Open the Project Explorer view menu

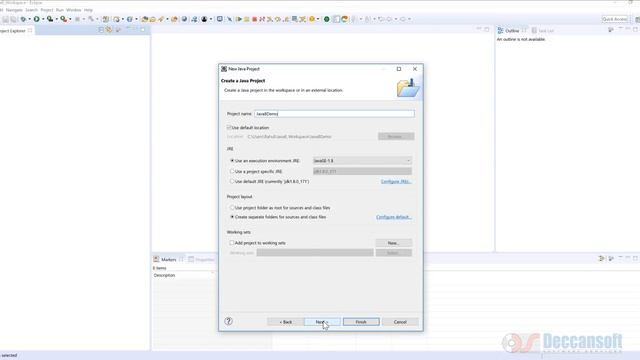tap(118, 30)
